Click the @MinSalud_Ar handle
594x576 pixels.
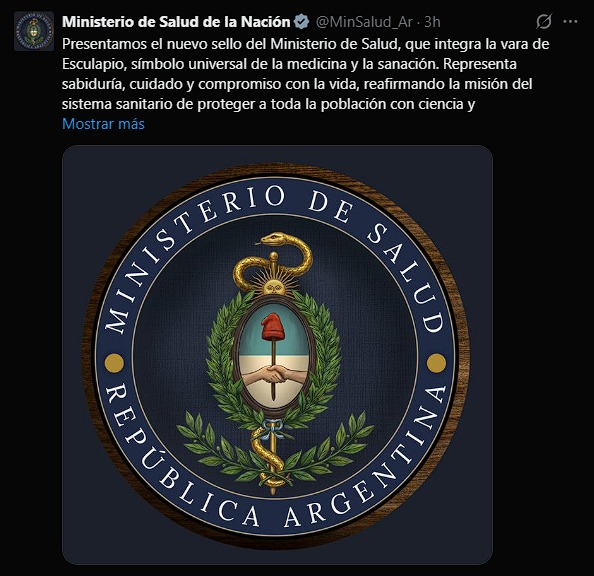pos(364,22)
